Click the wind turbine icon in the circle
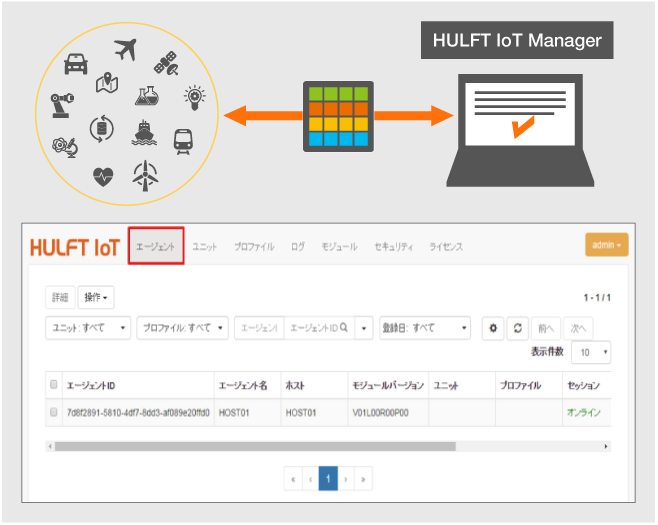The width and height of the screenshot is (658, 525). 145,177
